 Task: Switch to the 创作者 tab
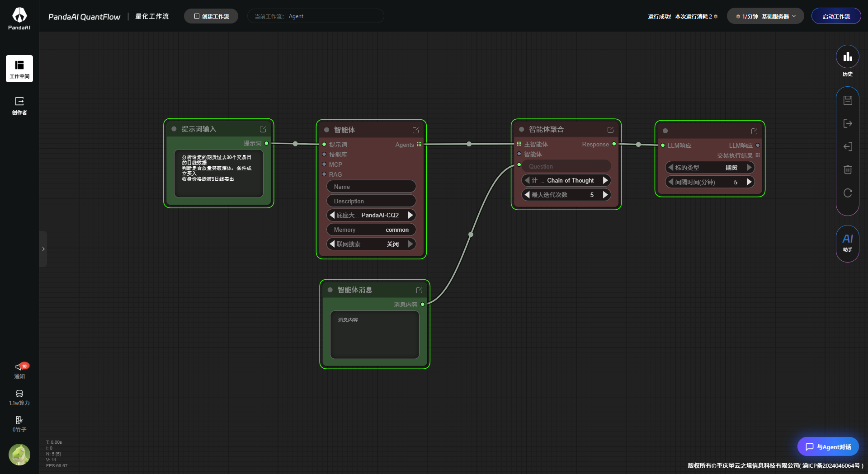(19, 105)
